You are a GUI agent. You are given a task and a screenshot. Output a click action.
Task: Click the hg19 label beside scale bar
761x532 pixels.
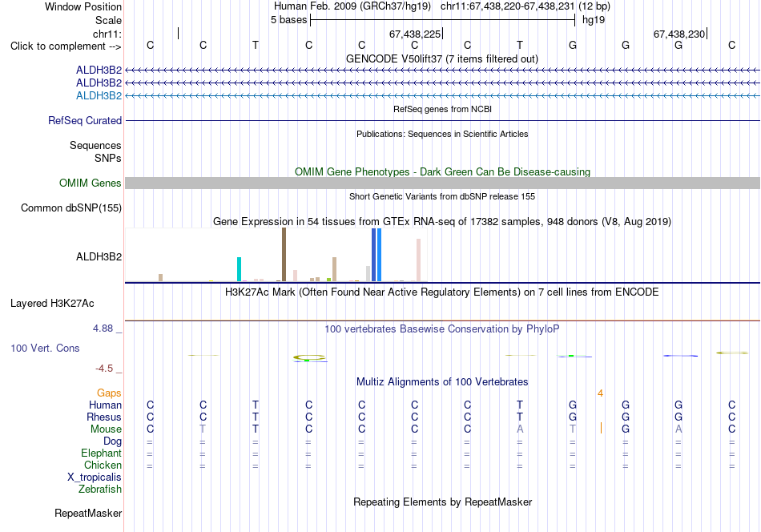(594, 20)
